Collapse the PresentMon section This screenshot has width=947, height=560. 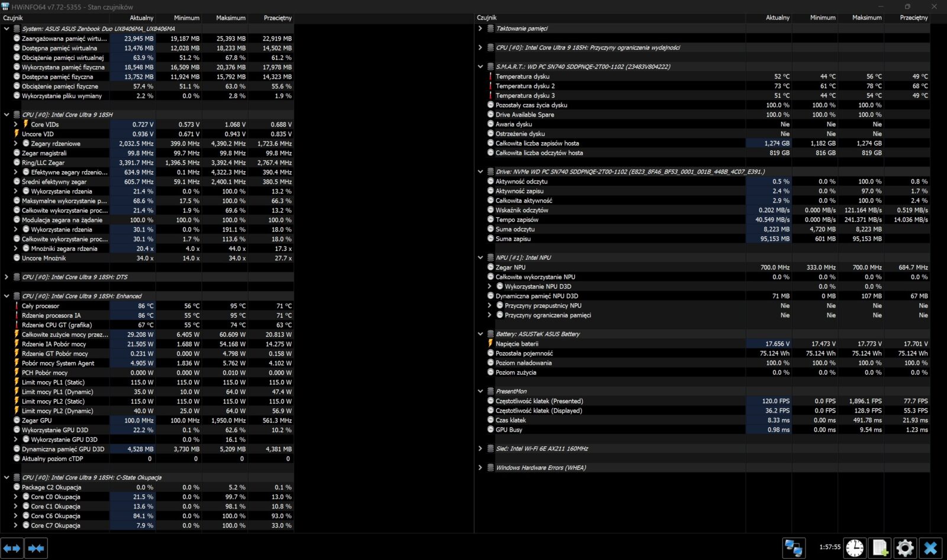coord(480,391)
